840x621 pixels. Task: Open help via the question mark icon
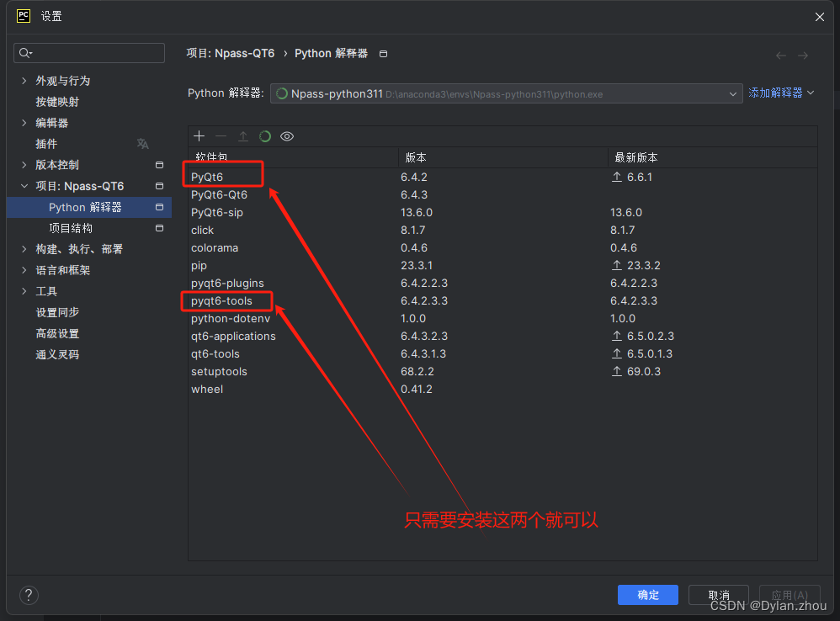tap(28, 595)
